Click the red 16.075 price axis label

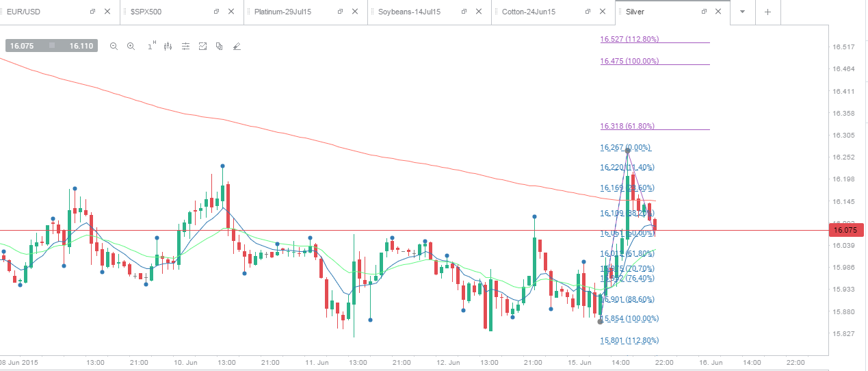click(847, 230)
